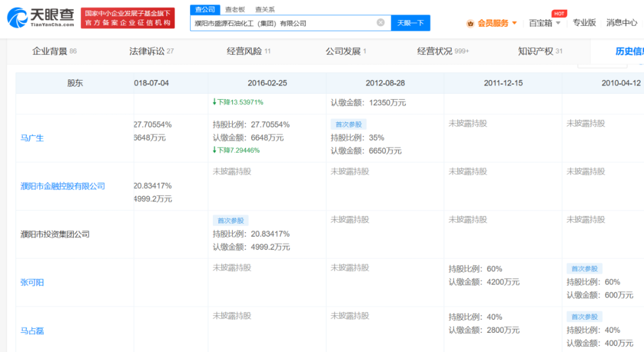Select the 查公司 search tab
The image size is (644, 352).
click(x=205, y=10)
